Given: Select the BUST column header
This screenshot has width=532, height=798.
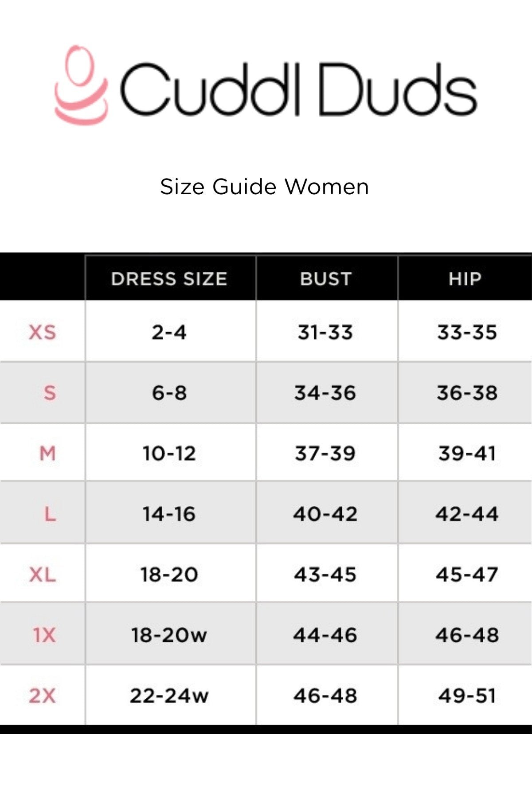Looking at the screenshot, I should [326, 279].
